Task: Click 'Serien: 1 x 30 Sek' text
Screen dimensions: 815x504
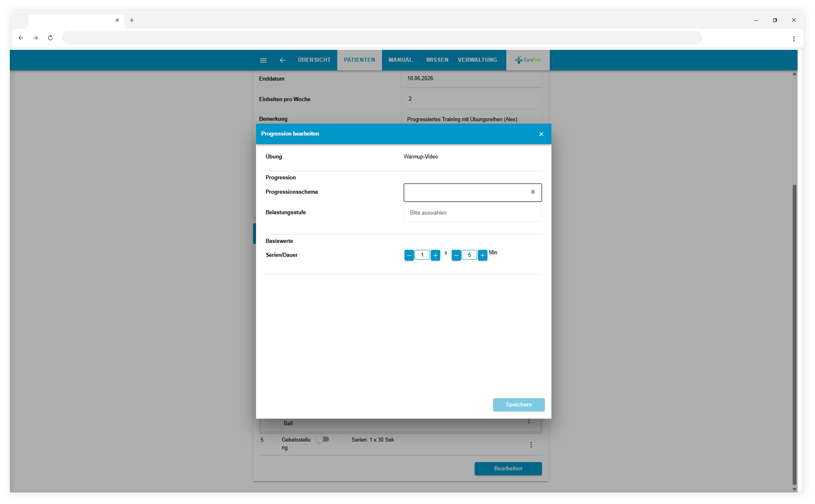Action: click(x=372, y=440)
